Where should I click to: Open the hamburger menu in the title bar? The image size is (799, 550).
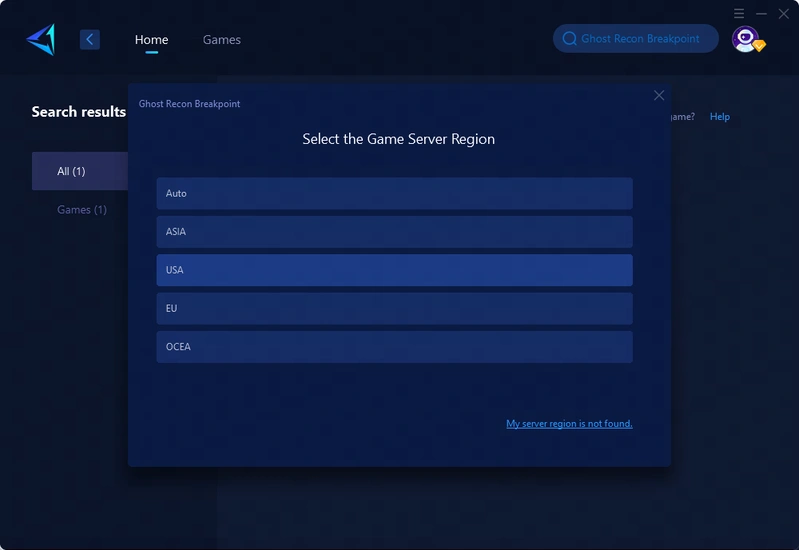click(739, 13)
